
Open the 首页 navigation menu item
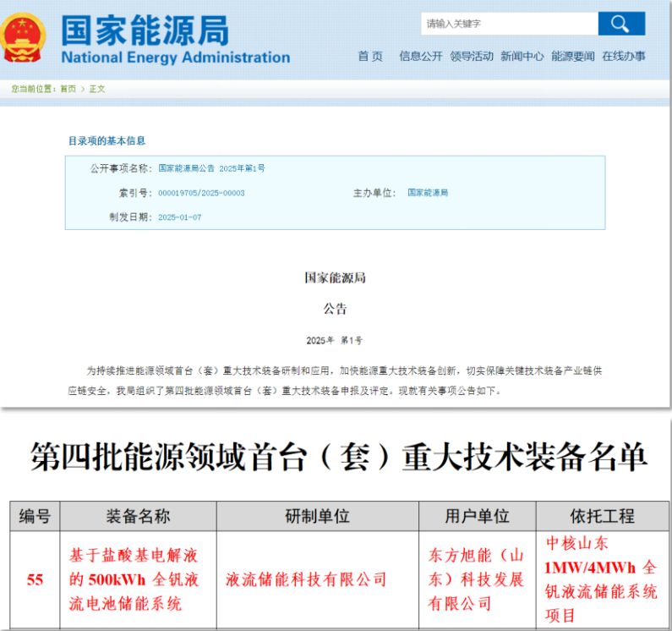[369, 57]
